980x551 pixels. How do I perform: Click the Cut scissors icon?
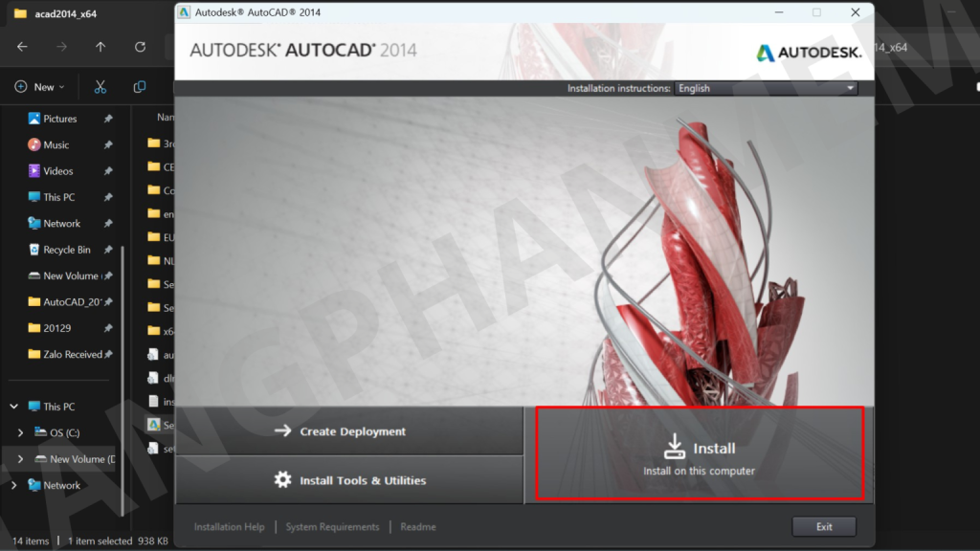pos(100,87)
